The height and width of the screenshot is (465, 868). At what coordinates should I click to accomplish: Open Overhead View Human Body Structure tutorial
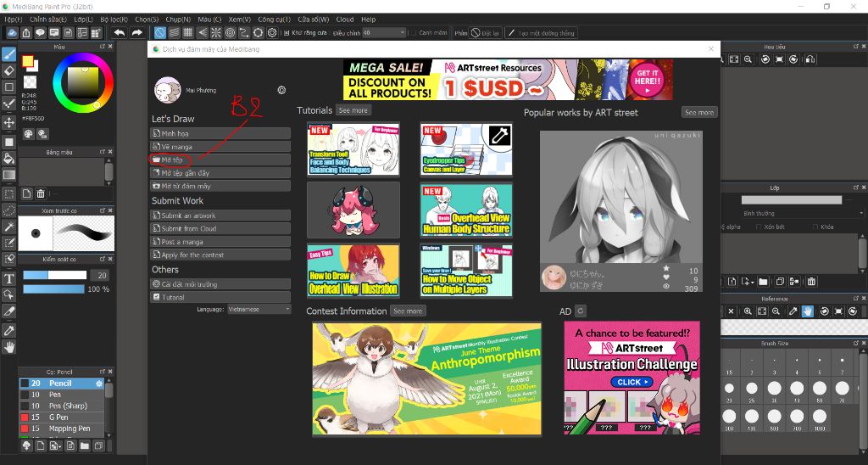(466, 210)
